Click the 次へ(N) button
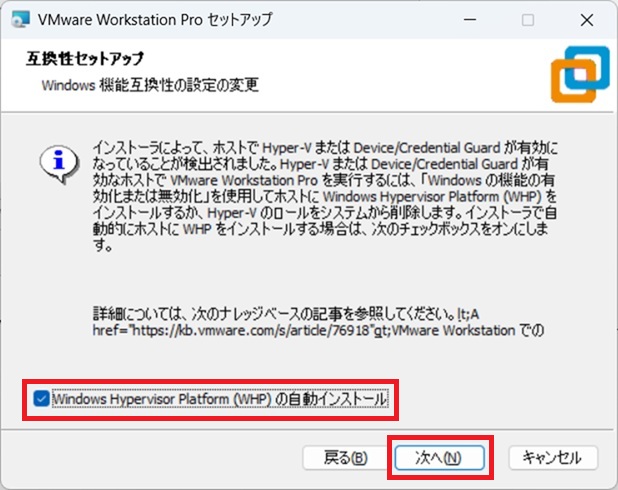 [439, 458]
